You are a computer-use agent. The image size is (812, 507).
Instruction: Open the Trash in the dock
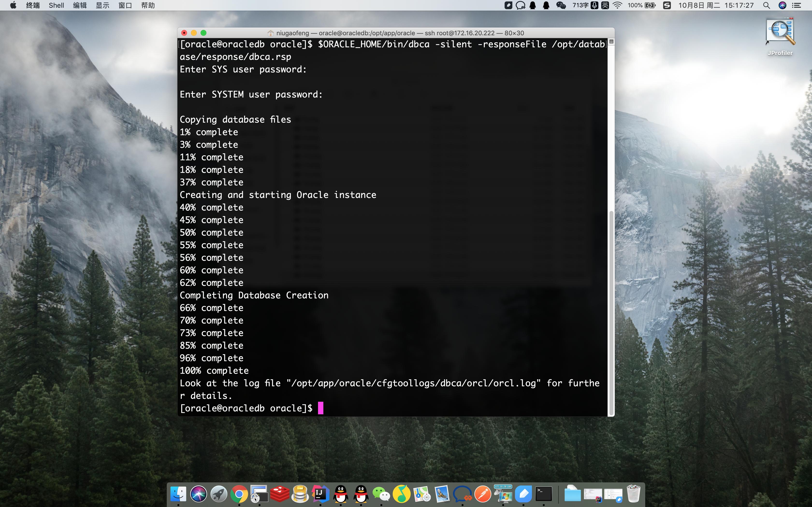[x=633, y=494]
